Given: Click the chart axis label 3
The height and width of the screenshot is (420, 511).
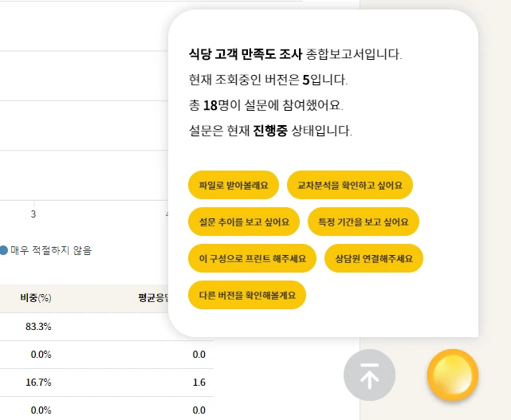Looking at the screenshot, I should (33, 214).
